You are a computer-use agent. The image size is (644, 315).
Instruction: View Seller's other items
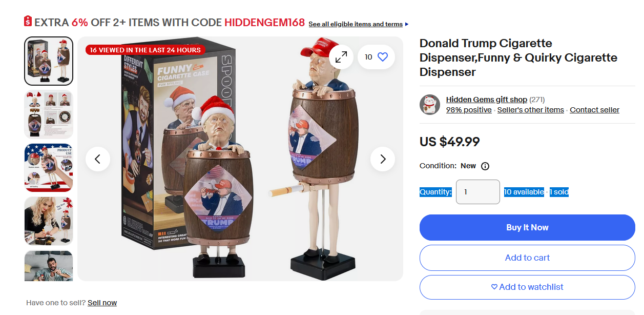pyautogui.click(x=531, y=110)
